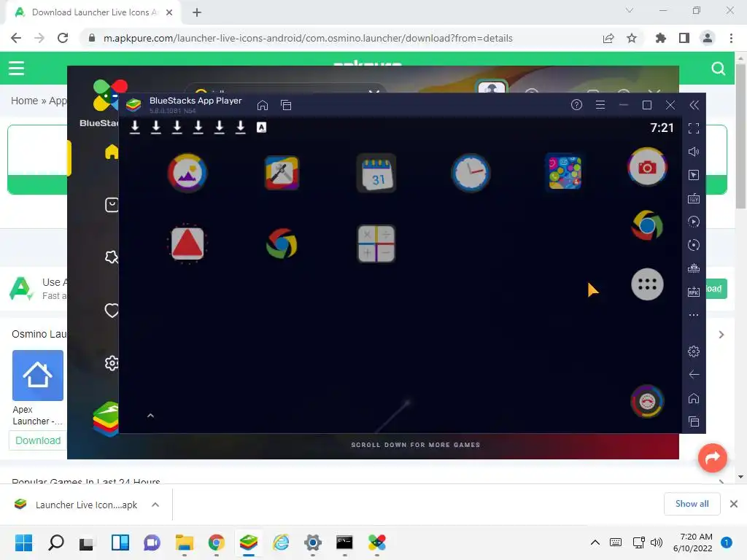Open the Chrome icon below the camera
747x560 pixels.
pos(647,225)
